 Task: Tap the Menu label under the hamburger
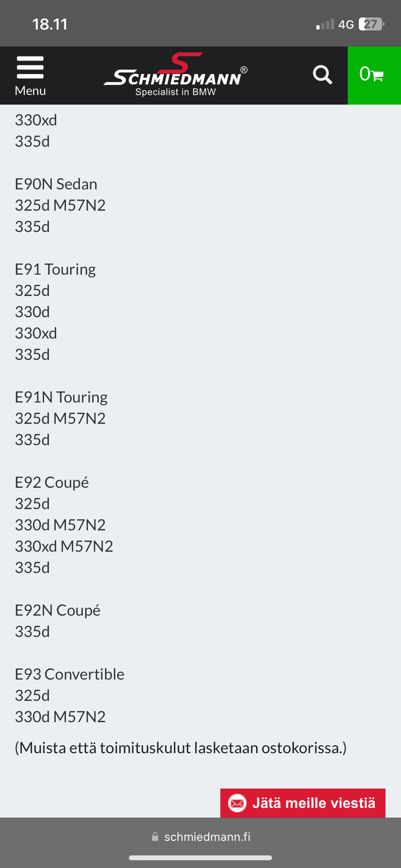tap(30, 91)
